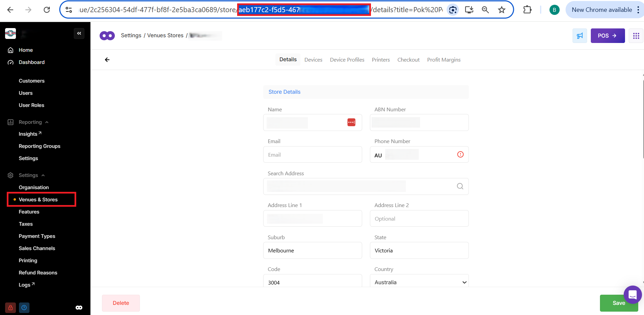Screen dimensions: 644x315
Task: Open Customers in sidebar
Action: [32, 81]
